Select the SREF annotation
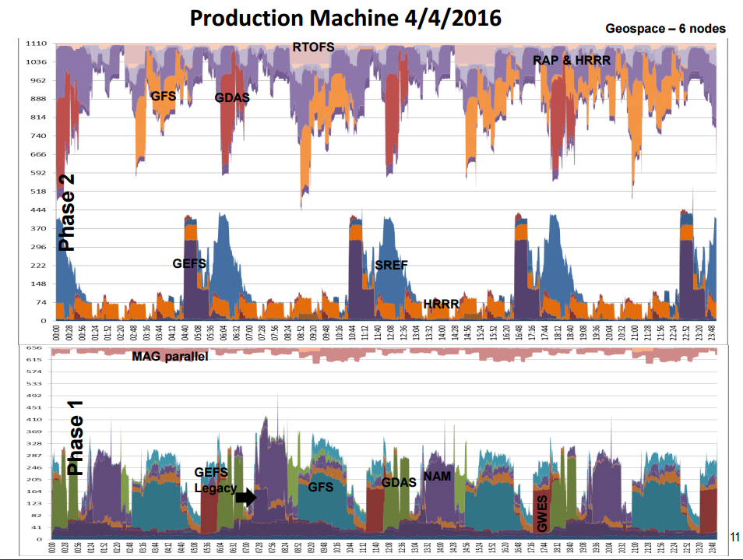Image resolution: width=743 pixels, height=560 pixels. [x=390, y=266]
